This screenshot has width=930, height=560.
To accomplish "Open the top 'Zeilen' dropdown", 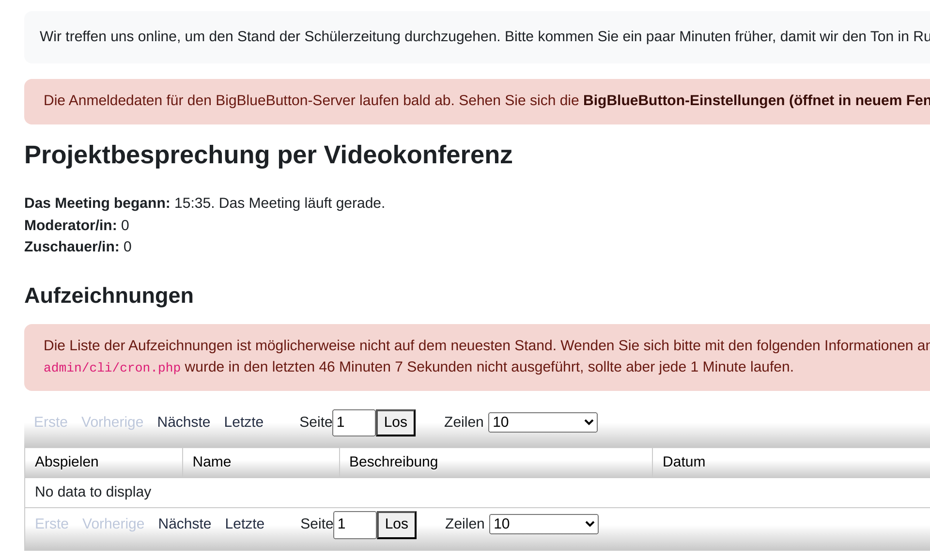I will click(x=543, y=422).
